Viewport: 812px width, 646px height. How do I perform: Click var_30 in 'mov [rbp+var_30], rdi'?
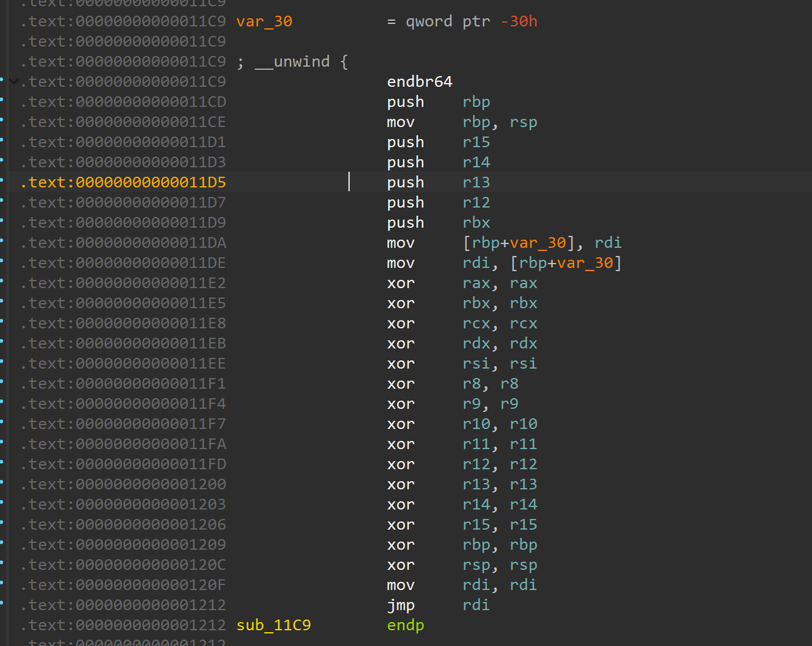tap(538, 243)
